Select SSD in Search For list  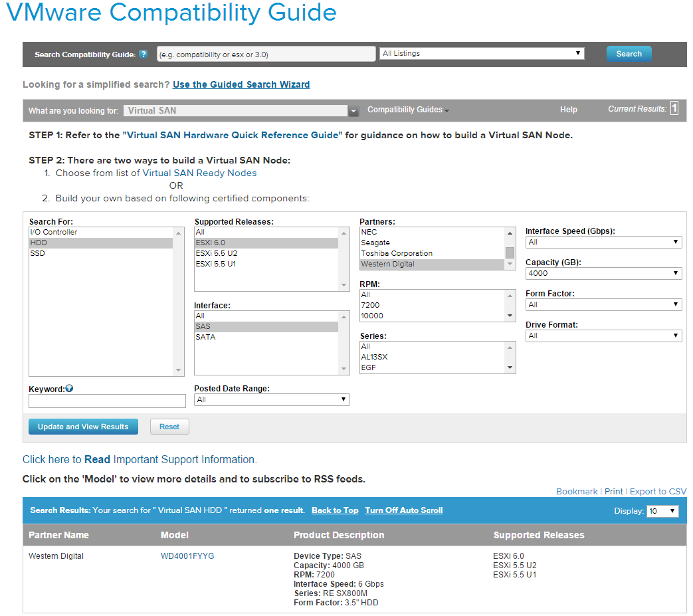tap(101, 253)
